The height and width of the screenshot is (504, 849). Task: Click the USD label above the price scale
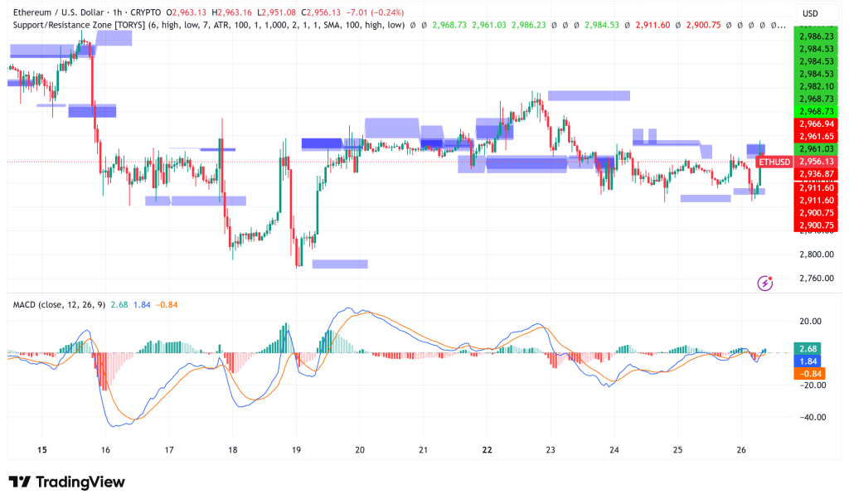pyautogui.click(x=810, y=12)
